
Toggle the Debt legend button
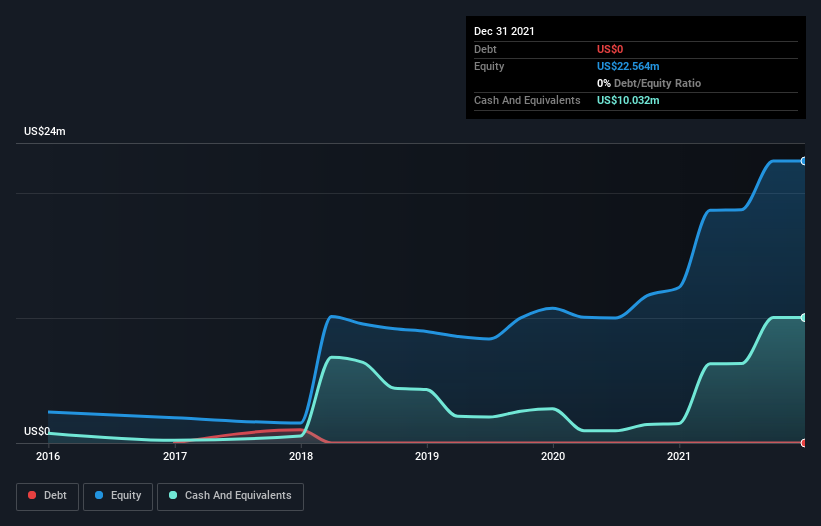tap(48, 496)
